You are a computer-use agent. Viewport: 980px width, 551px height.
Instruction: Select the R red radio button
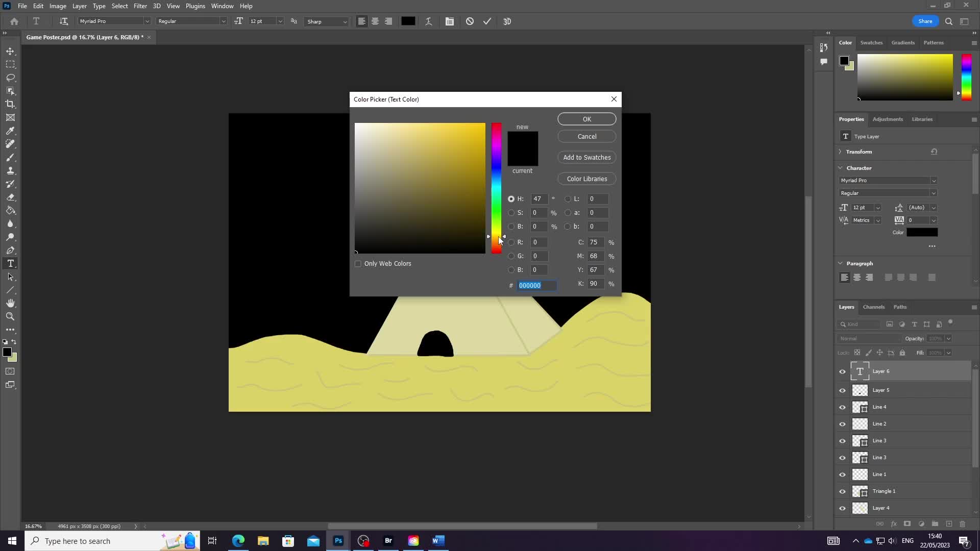[x=511, y=242]
